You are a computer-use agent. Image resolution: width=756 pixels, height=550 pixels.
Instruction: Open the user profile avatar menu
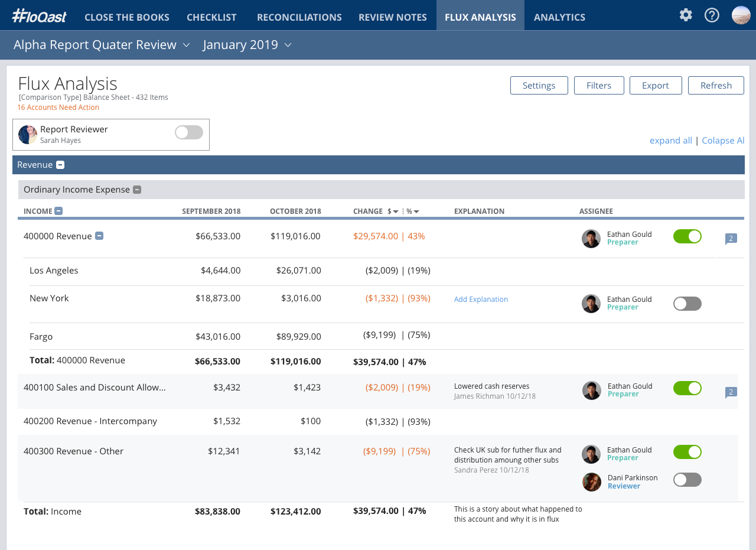click(741, 15)
